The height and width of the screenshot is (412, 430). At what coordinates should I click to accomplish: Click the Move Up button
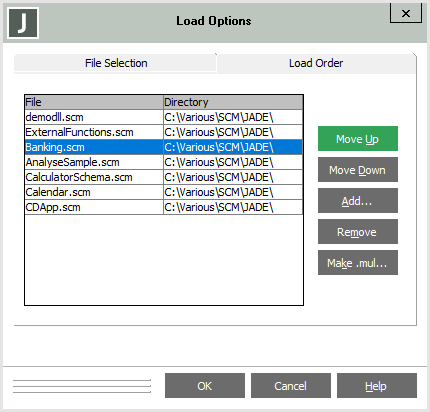(x=358, y=139)
